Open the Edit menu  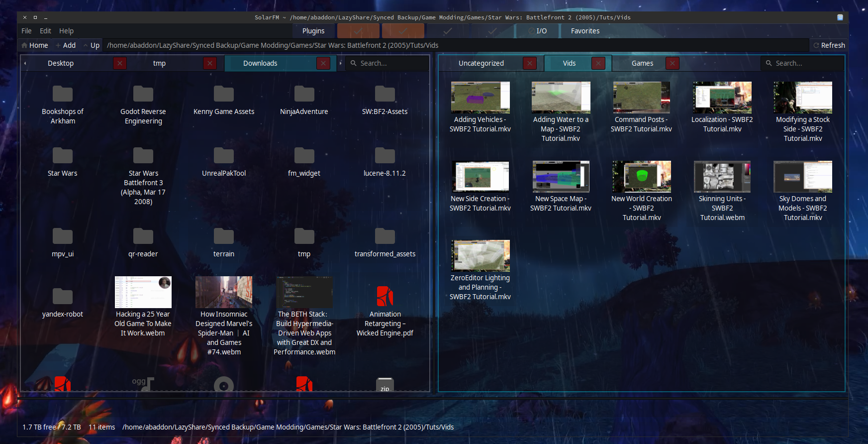coord(45,31)
